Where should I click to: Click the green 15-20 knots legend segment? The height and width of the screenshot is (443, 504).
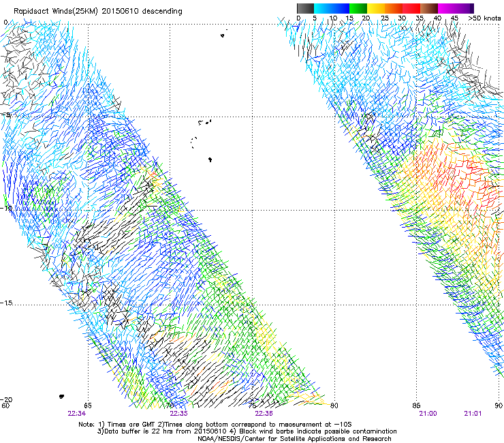[x=358, y=8]
